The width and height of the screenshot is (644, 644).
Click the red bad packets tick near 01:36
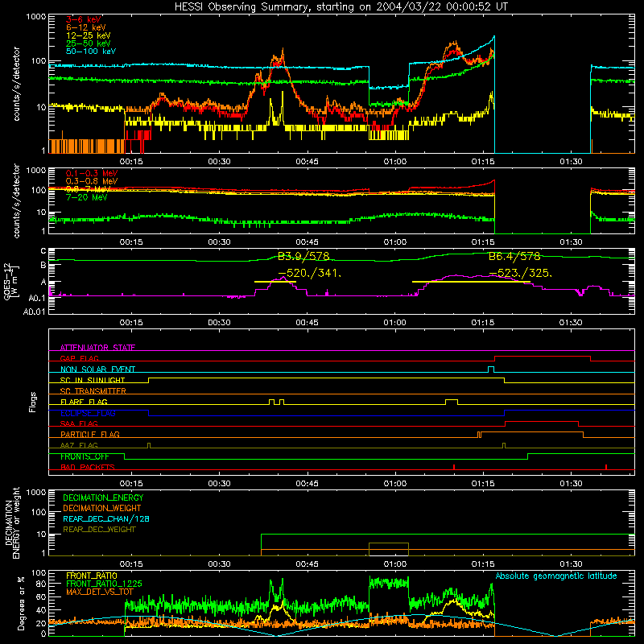[606, 467]
